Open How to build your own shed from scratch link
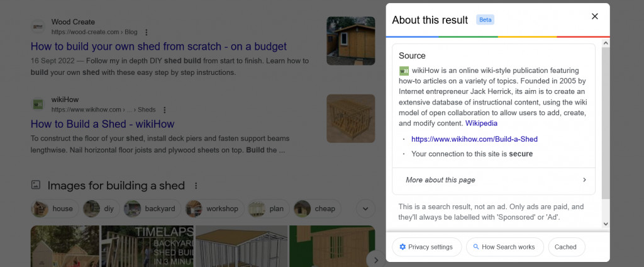Screen dimensions: 644x267 click(158, 46)
